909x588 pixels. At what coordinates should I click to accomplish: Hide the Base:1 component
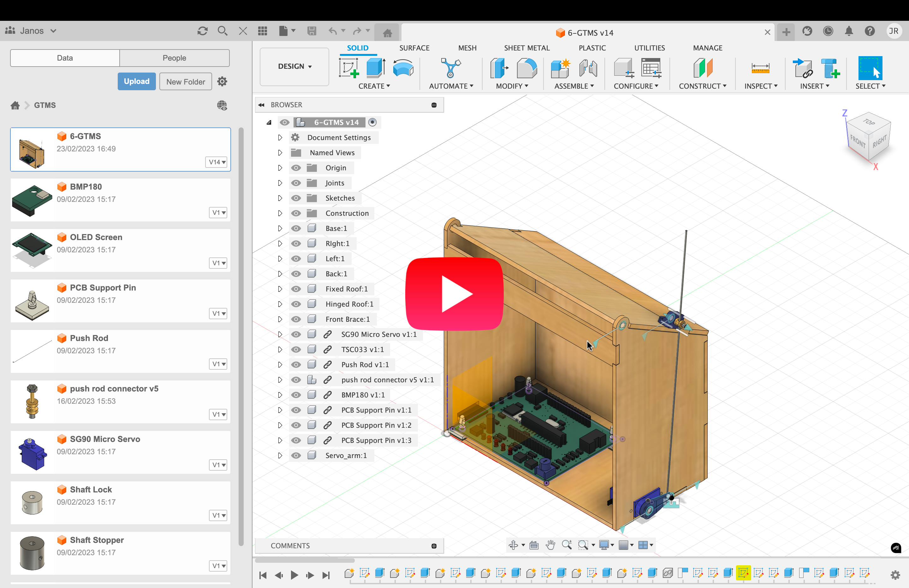click(296, 228)
